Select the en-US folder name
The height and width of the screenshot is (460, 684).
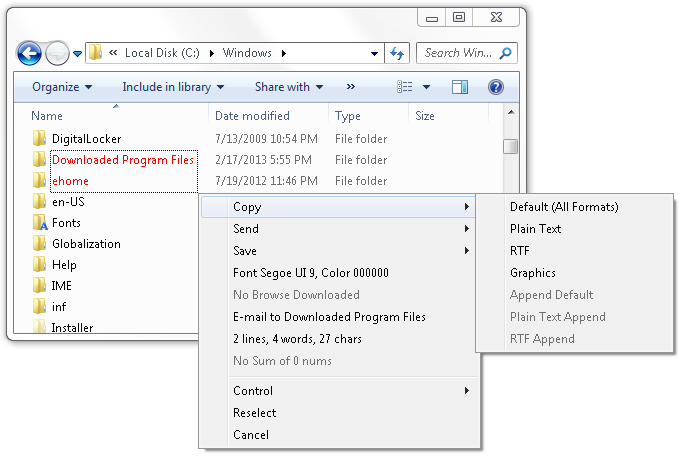(x=68, y=202)
